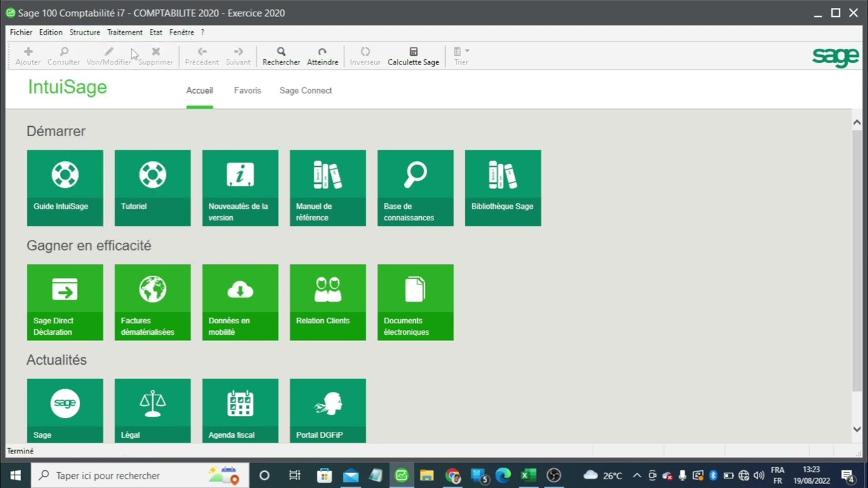
Task: Open the ? help menu
Action: [202, 33]
